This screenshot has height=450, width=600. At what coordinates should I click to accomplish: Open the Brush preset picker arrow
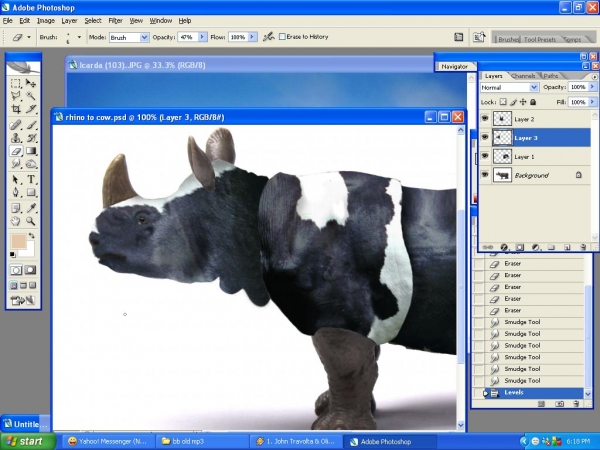click(x=79, y=37)
